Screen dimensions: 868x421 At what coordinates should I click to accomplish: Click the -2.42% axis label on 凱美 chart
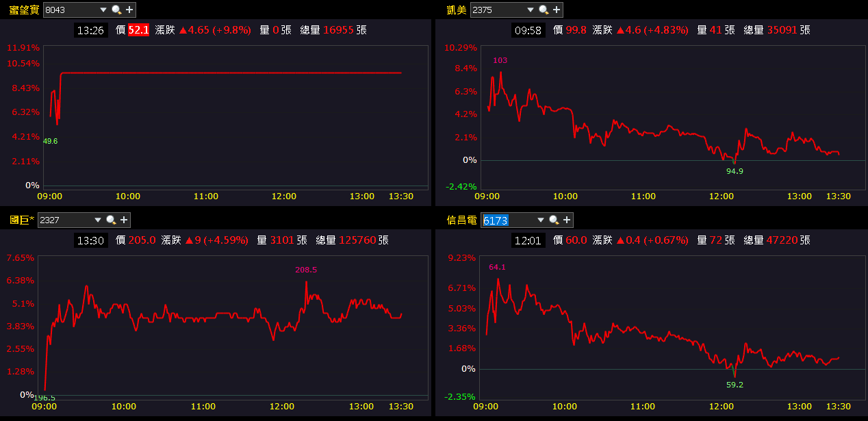click(x=460, y=186)
